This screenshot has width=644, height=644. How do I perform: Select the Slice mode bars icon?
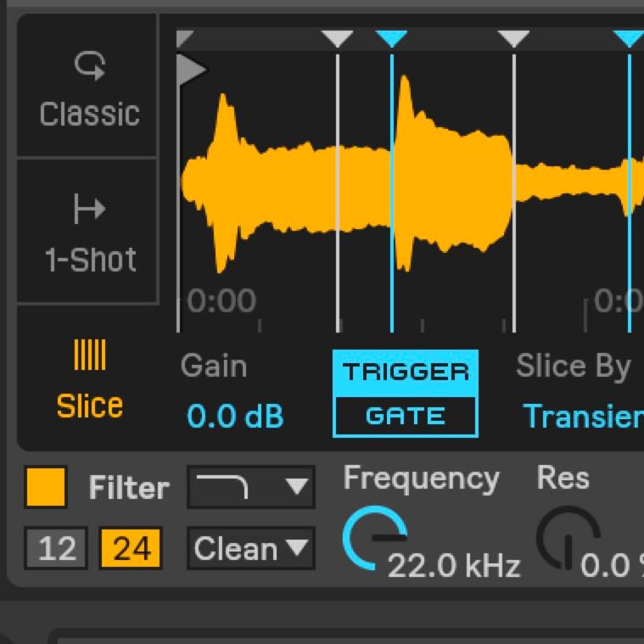click(89, 355)
